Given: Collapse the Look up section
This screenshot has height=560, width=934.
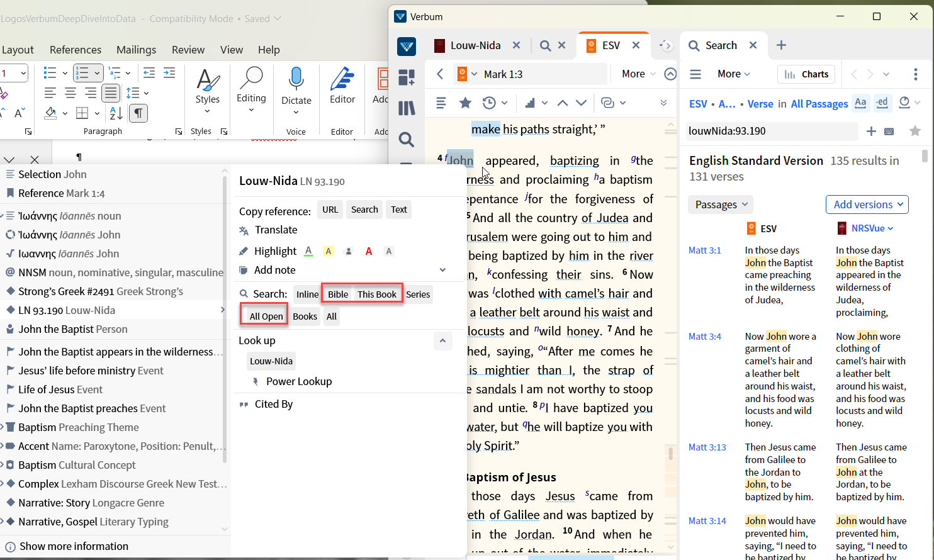Looking at the screenshot, I should pos(442,341).
